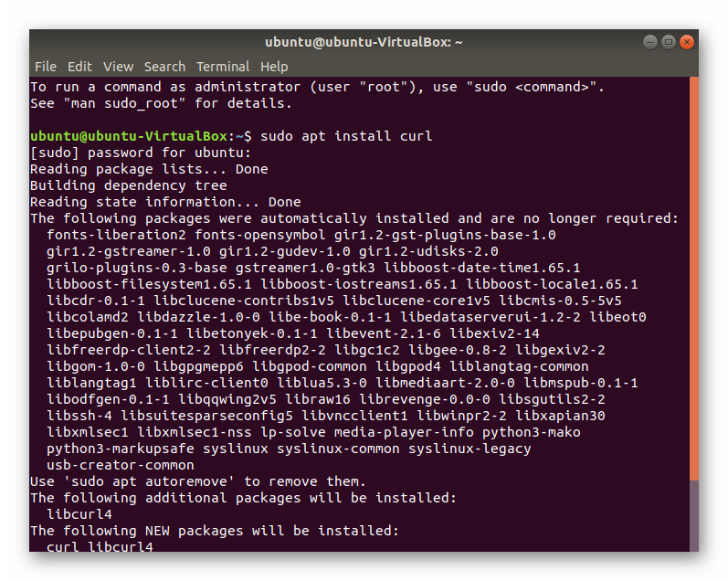Open the File menu
728x581 pixels.
click(x=46, y=67)
